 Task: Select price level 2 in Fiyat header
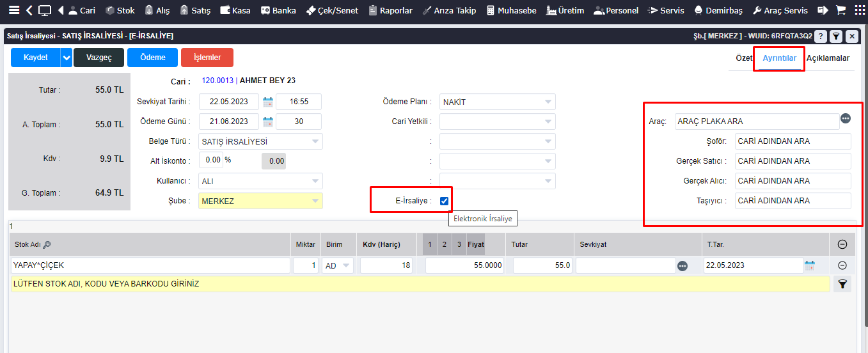coord(445,245)
